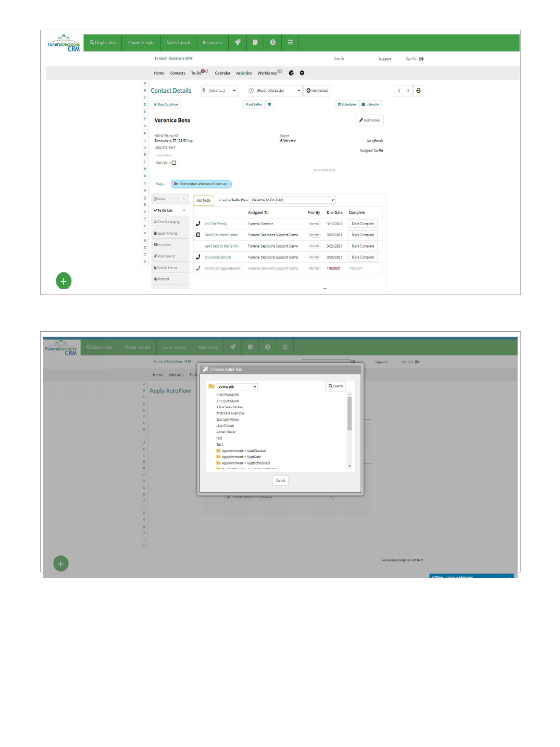
Task: Open the (View All) folder dropdown in the AutoFlow dialog
Action: point(237,387)
